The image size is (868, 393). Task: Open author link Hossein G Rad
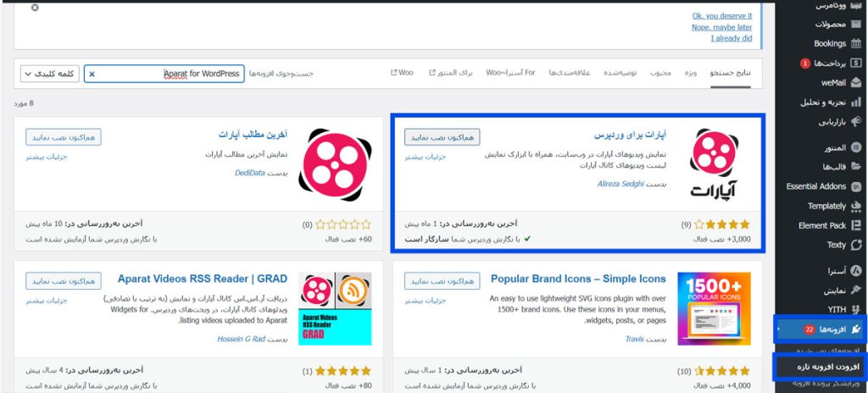[242, 339]
